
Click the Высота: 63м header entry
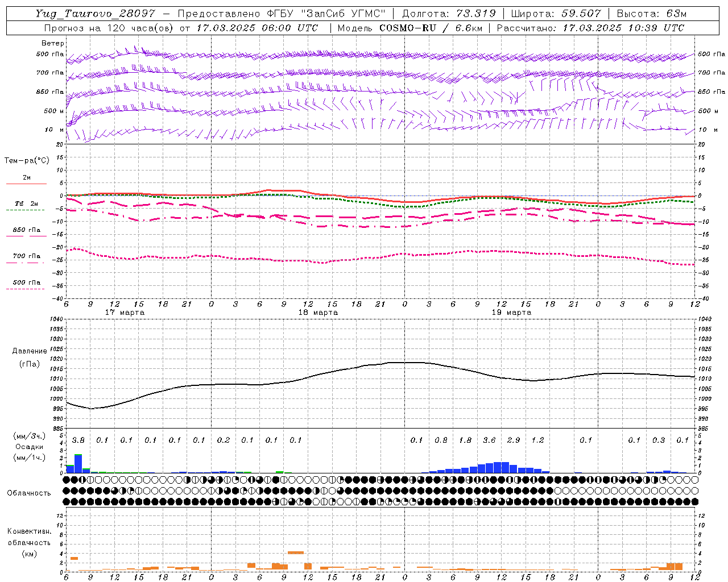(x=652, y=14)
